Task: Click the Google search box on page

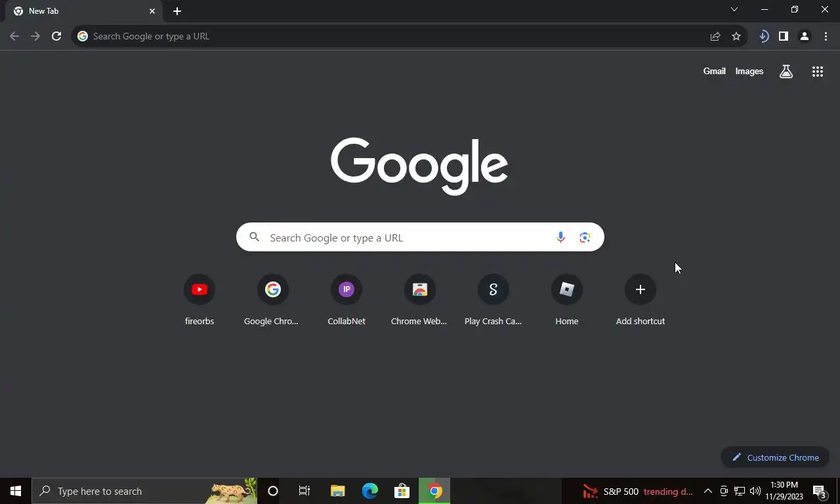Action: 420,237
